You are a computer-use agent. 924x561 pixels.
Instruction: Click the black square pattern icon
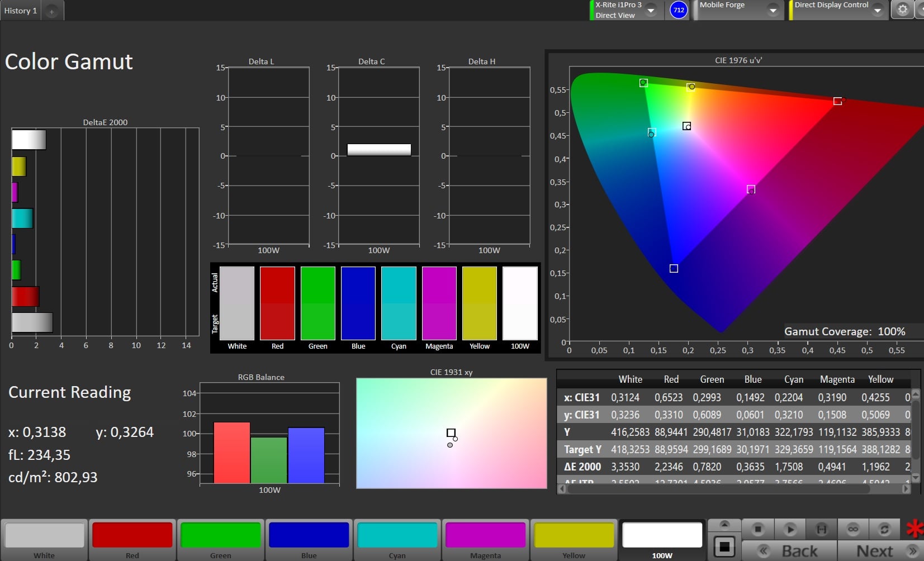pos(724,546)
